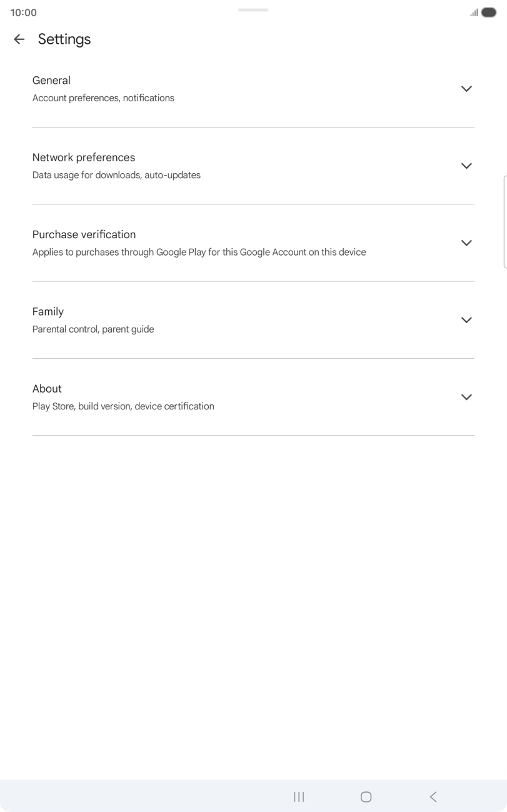Expand the Purchase verification chevron
The height and width of the screenshot is (812, 507).
[466, 243]
